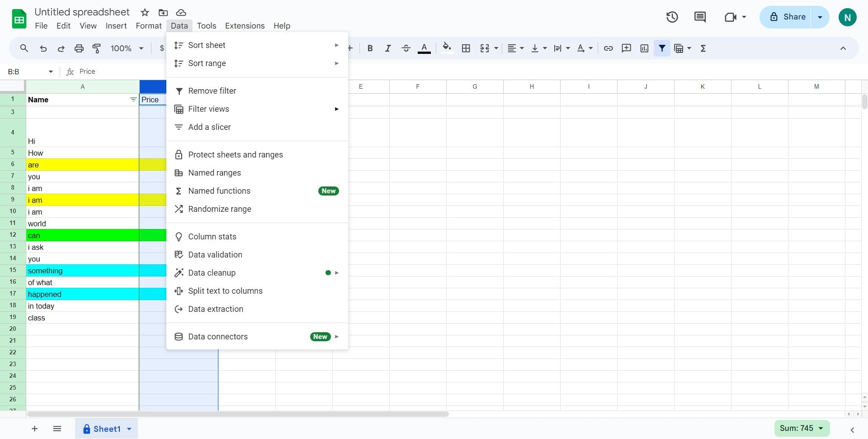
Task: Choose Split text to columns
Action: click(x=226, y=291)
